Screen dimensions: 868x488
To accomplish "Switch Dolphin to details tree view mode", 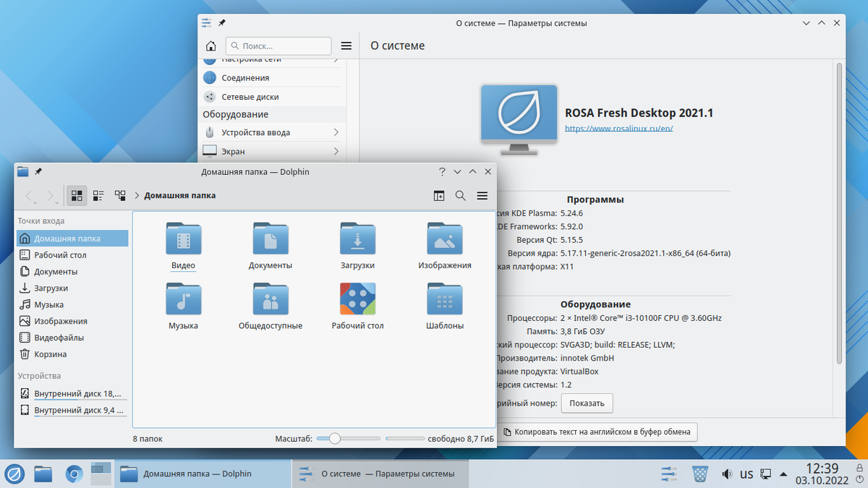I will (120, 195).
